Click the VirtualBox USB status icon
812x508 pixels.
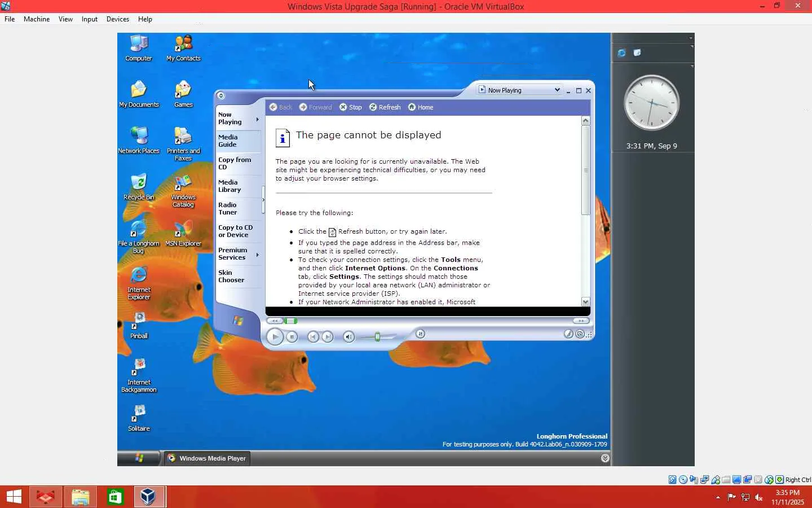(x=716, y=480)
